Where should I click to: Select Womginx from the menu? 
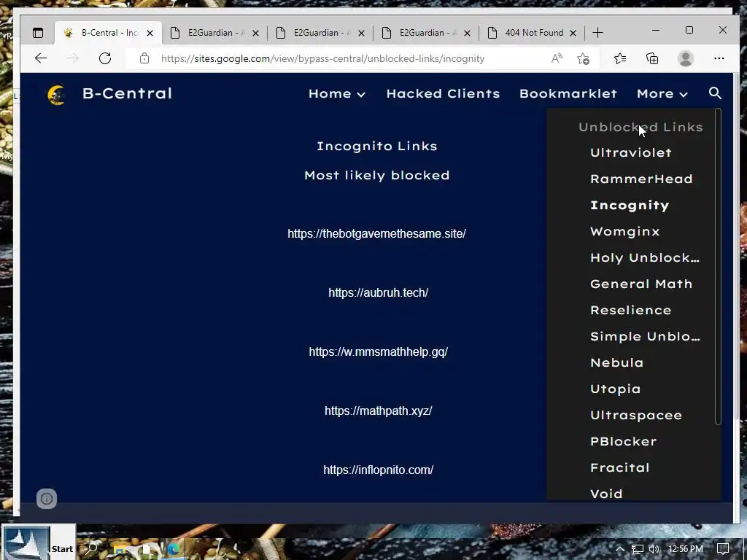click(625, 231)
